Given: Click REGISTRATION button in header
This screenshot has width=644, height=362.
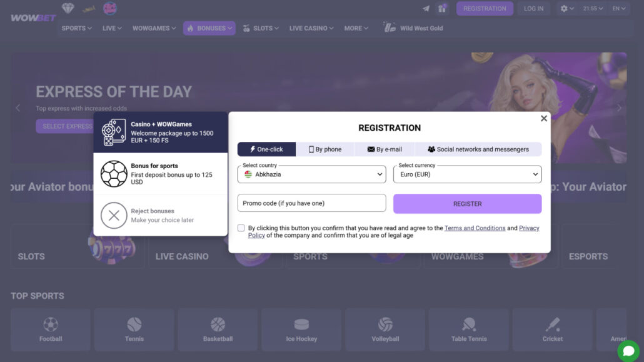Looking at the screenshot, I should pyautogui.click(x=485, y=8).
